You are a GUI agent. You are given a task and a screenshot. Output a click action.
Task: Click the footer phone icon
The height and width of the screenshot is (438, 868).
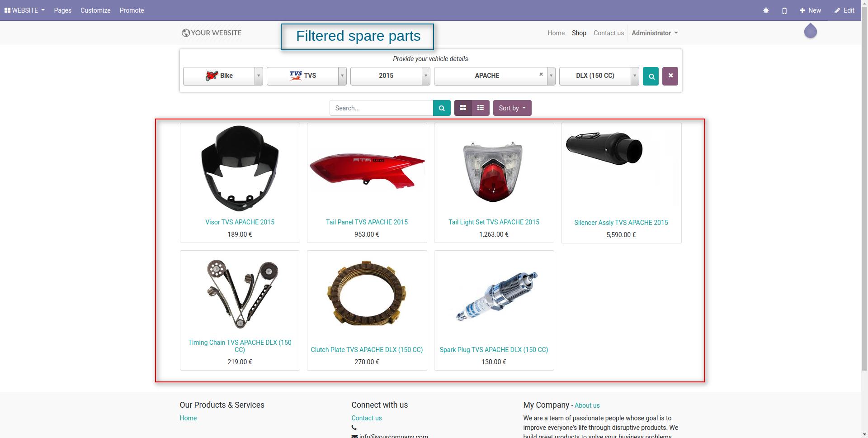[x=354, y=428]
